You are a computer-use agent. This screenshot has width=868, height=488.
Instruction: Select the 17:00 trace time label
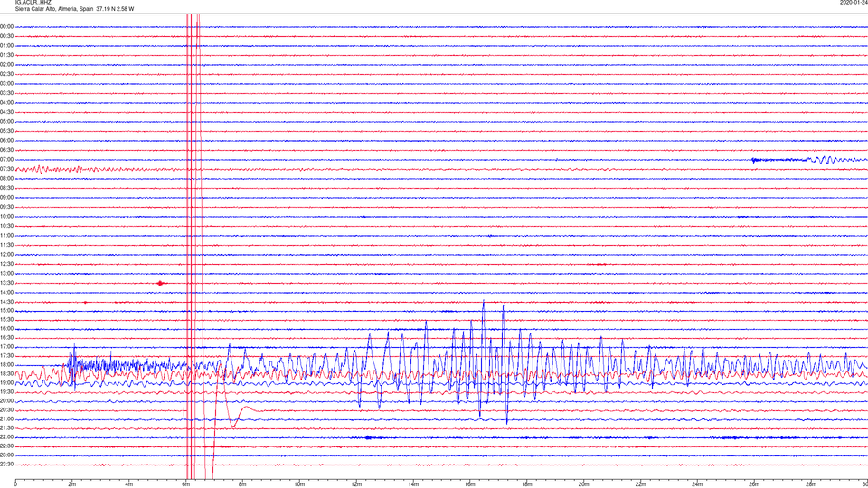tap(6, 347)
